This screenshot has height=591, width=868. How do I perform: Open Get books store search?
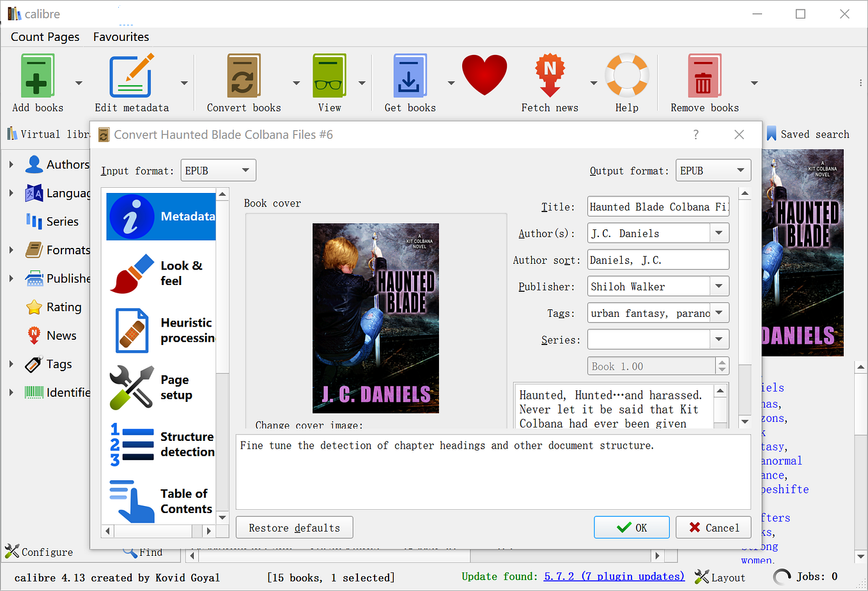(410, 75)
